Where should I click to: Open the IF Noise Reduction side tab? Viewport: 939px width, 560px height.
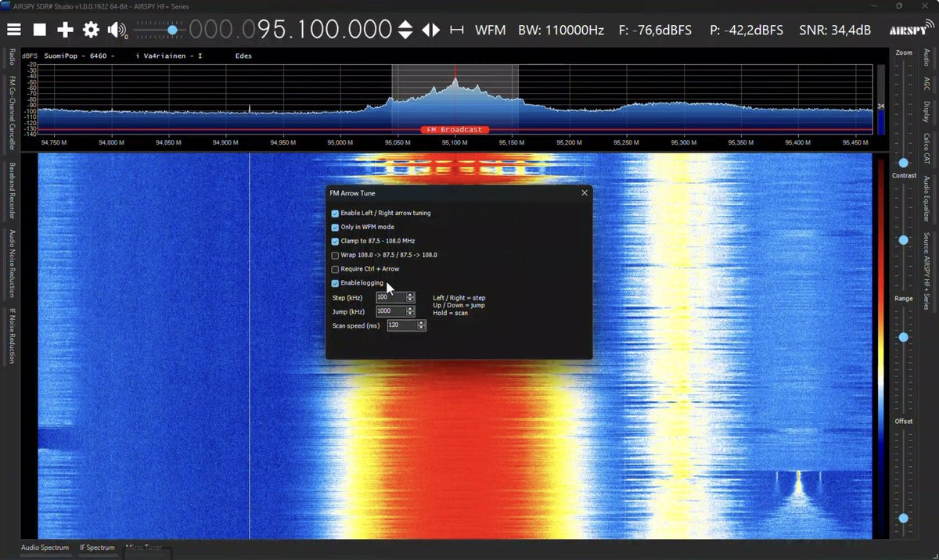[12, 336]
